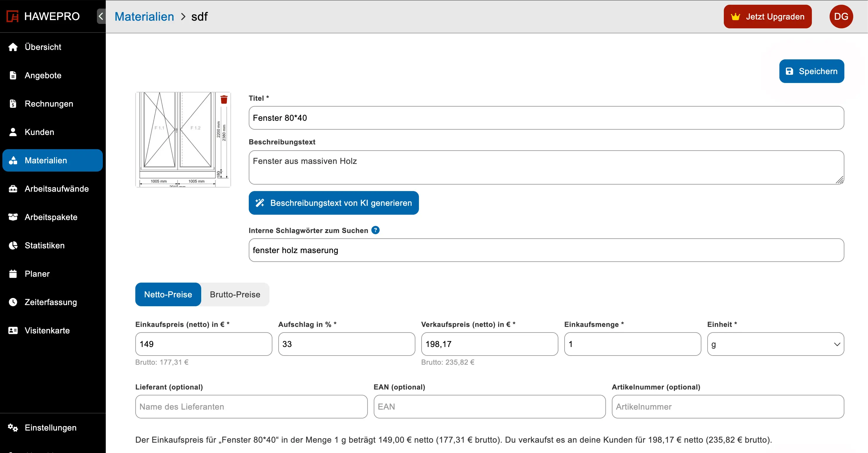The width and height of the screenshot is (868, 453).
Task: Click the Kunden person icon
Action: point(13,132)
